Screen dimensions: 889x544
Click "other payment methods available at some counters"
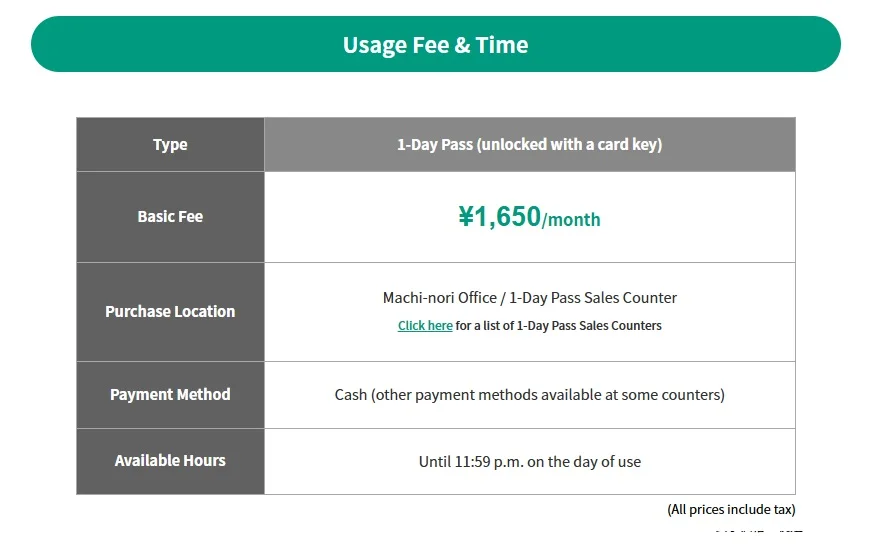coord(548,395)
